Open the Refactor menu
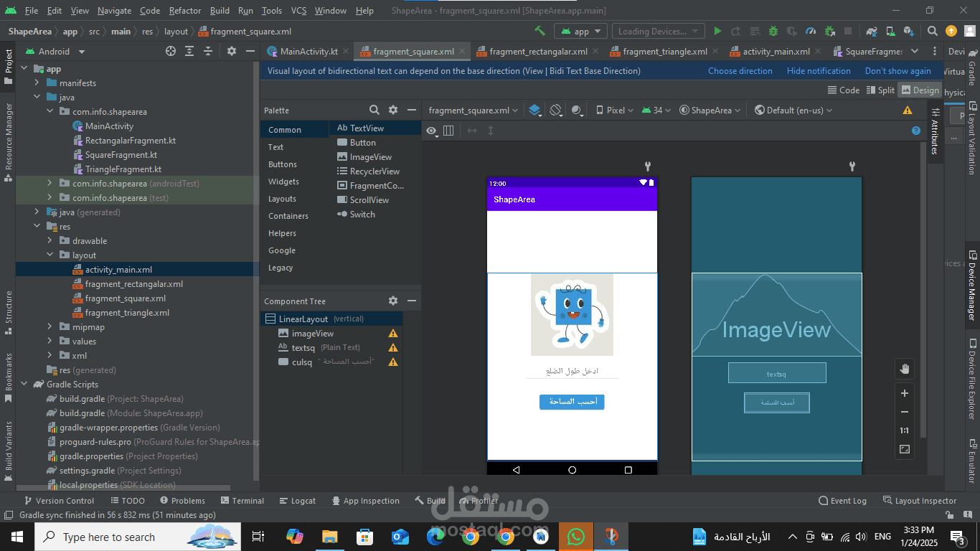The height and width of the screenshot is (551, 980). pos(185,11)
